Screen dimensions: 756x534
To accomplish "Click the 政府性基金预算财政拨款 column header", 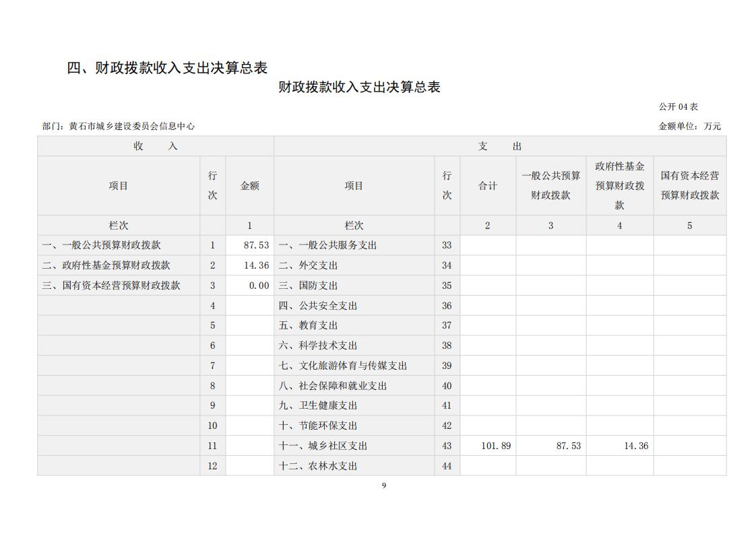I will pyautogui.click(x=619, y=186).
